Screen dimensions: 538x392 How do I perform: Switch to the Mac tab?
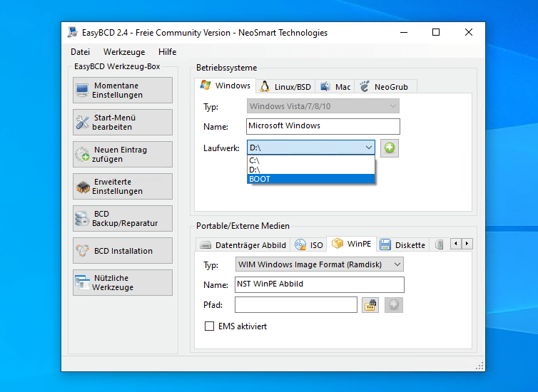point(335,87)
